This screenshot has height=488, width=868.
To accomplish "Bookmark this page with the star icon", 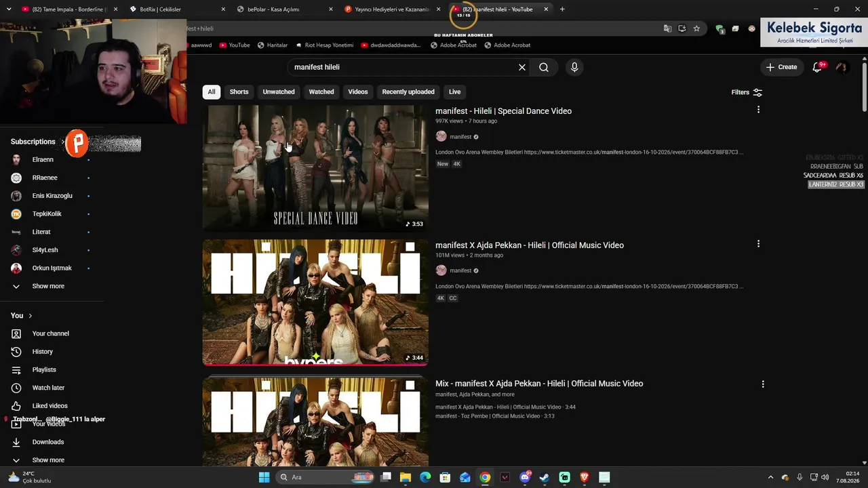I will [x=696, y=28].
